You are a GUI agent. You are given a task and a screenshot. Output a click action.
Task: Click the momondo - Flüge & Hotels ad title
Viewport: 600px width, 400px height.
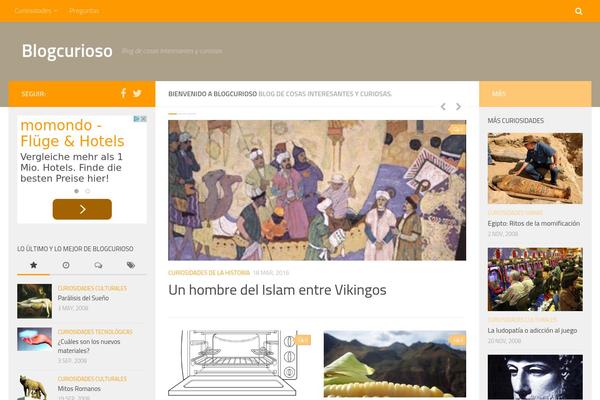tap(72, 133)
